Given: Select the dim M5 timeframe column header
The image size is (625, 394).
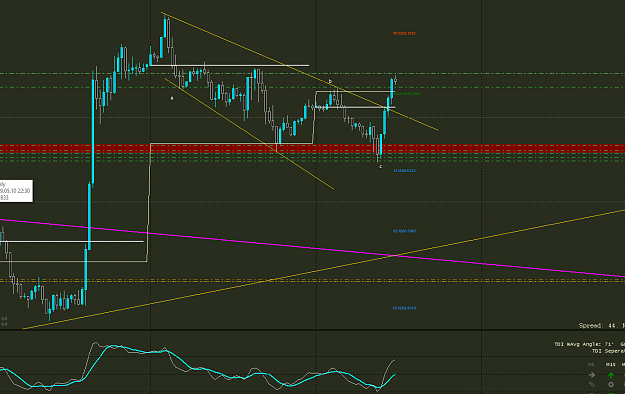Looking at the screenshot, I should point(591,364).
